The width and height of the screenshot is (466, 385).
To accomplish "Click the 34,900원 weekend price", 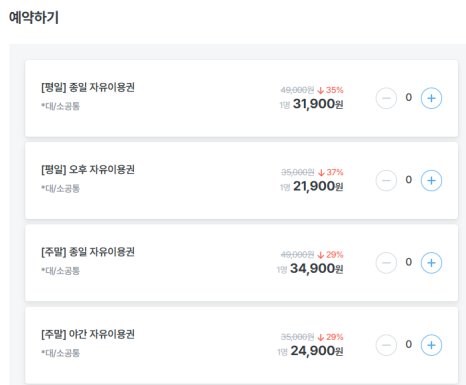I will click(317, 269).
